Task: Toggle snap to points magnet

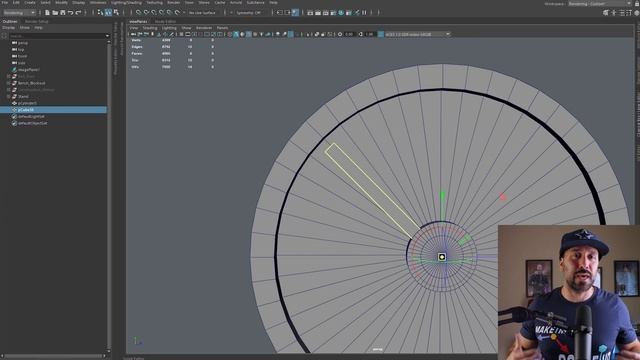Action: coord(154,13)
